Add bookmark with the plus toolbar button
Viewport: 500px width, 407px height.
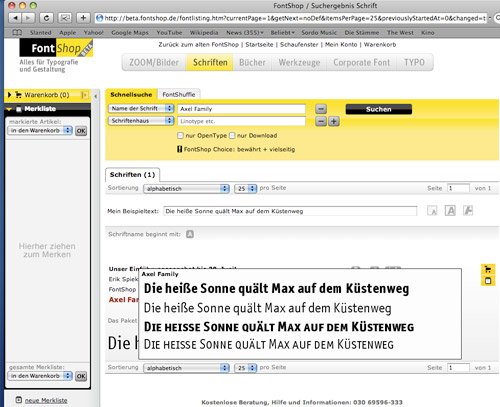coord(83,18)
